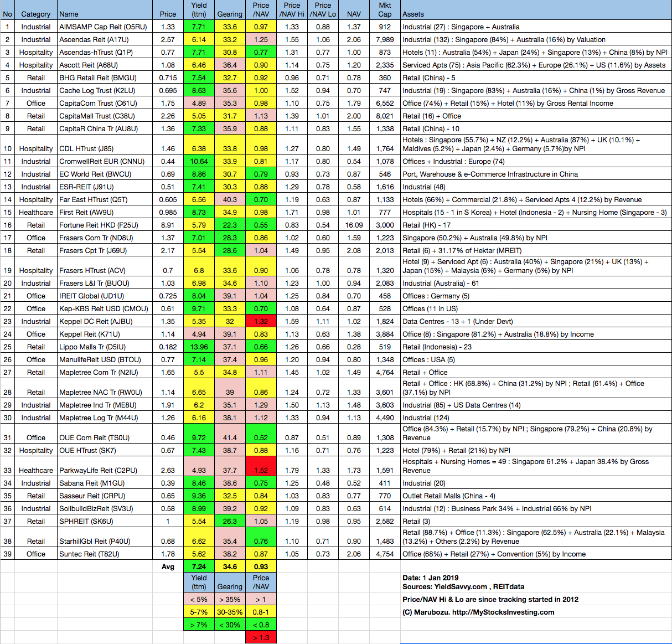672x644 pixels.
Task: Click Ascendas-hTrust (Q1P) cell
Action: pyautogui.click(x=105, y=52)
